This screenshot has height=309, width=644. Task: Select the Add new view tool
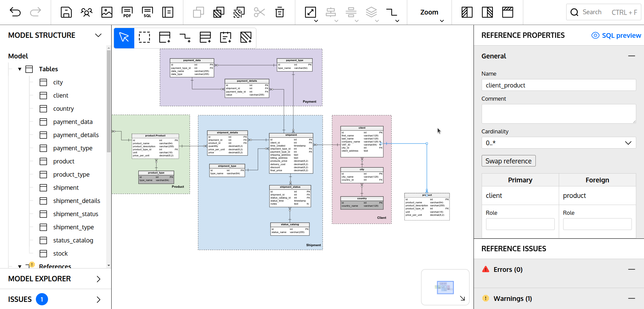click(x=205, y=37)
